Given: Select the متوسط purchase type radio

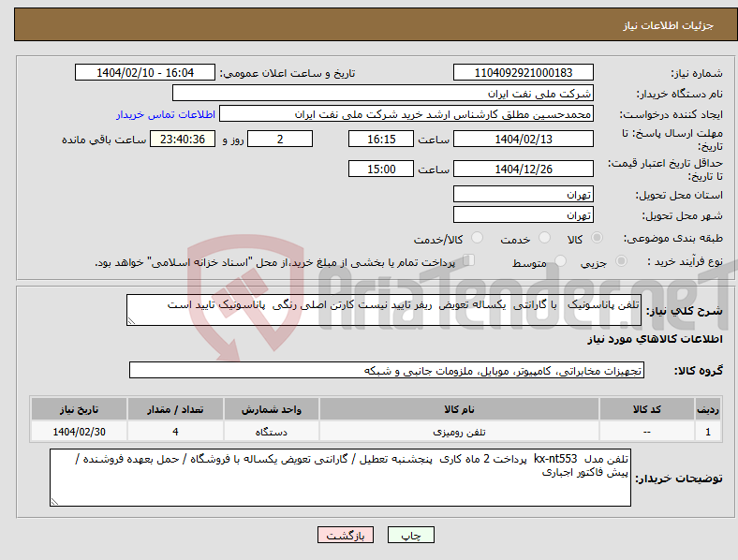Looking at the screenshot, I should tap(560, 260).
